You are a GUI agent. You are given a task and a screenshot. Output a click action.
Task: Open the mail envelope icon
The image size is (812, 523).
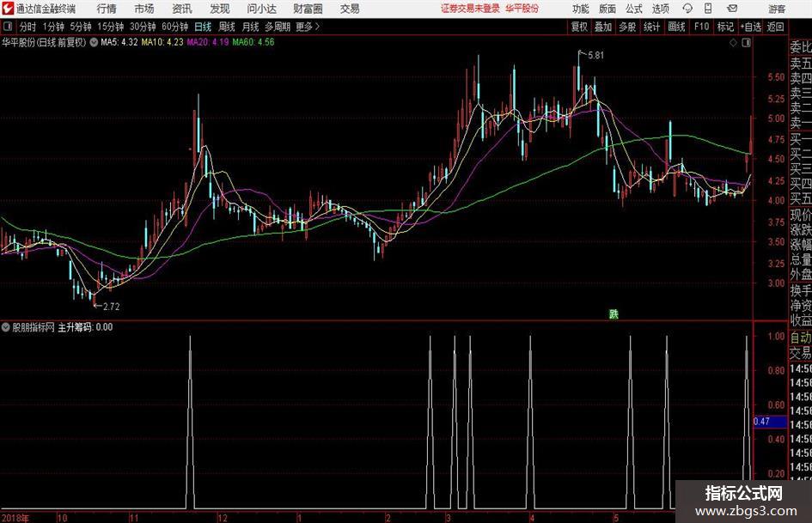732,9
